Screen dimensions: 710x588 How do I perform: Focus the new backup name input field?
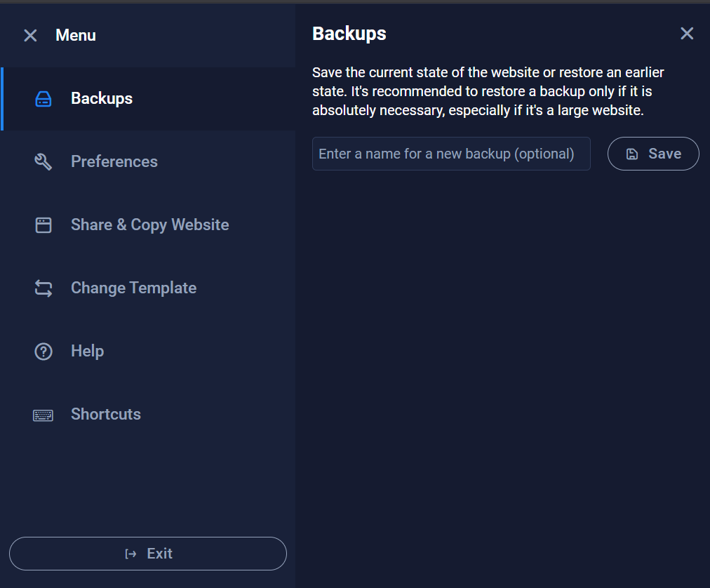(x=451, y=154)
